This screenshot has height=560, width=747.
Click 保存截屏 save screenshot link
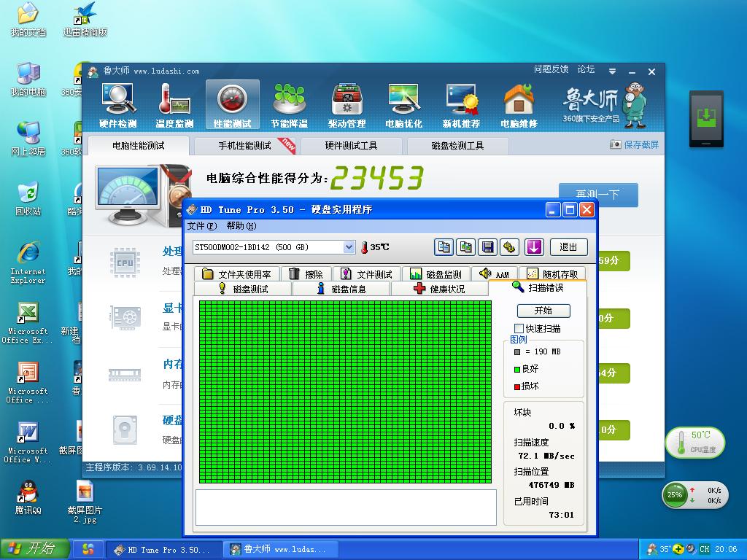click(x=635, y=145)
